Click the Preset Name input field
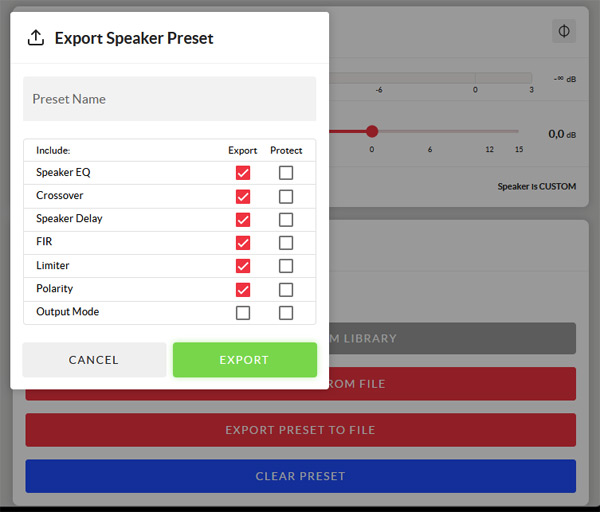Viewport: 600px width, 512px height. [169, 99]
